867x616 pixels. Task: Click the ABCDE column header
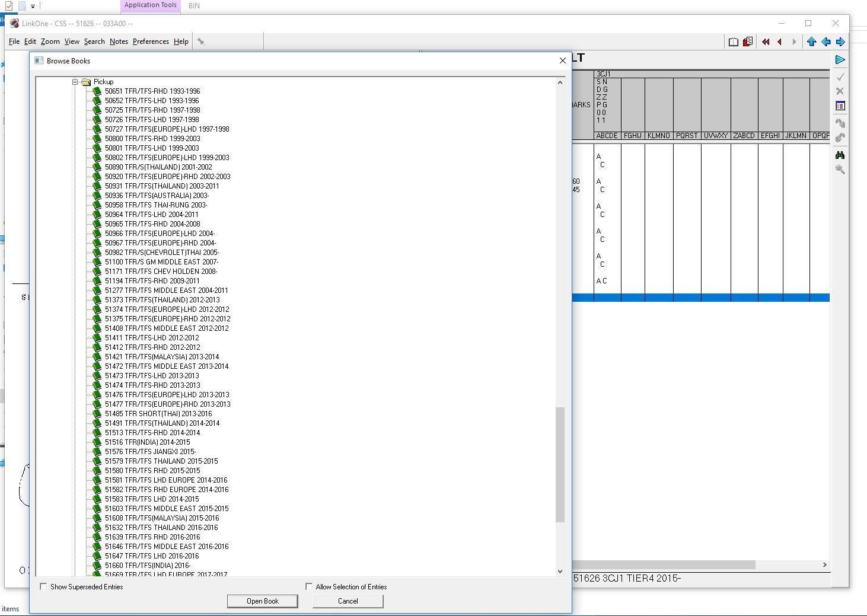pyautogui.click(x=607, y=136)
